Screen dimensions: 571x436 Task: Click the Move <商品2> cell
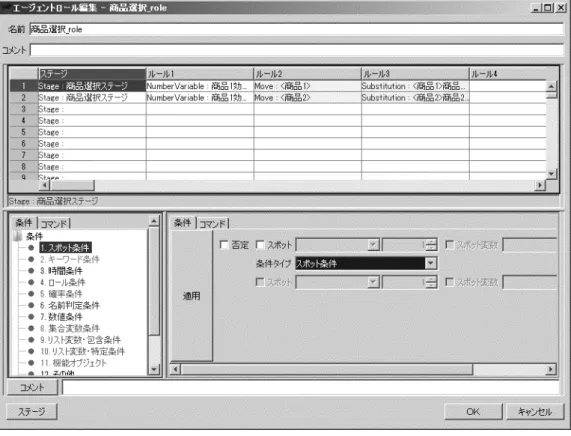coord(307,98)
